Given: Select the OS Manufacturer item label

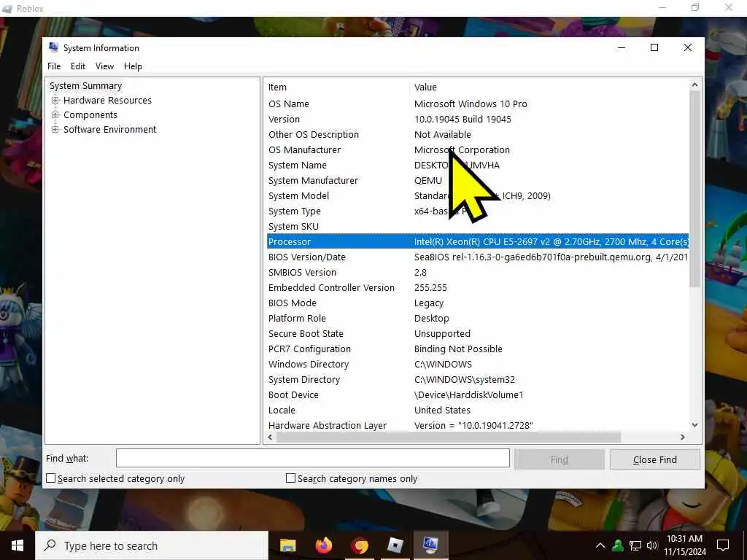Looking at the screenshot, I should pyautogui.click(x=304, y=150).
